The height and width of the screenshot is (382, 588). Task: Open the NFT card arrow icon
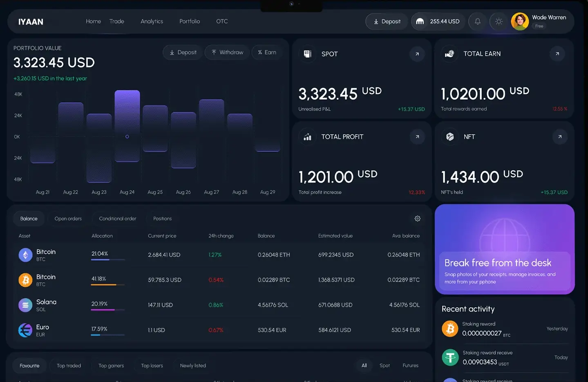pyautogui.click(x=559, y=137)
